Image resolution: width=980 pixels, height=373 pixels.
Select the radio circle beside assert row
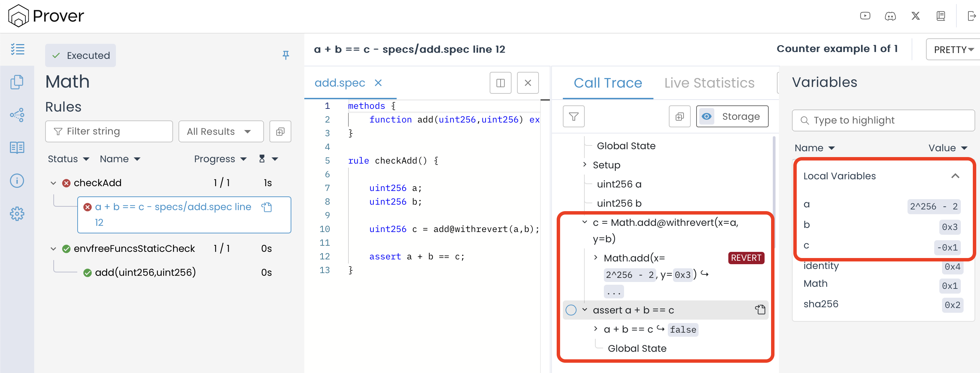(571, 310)
